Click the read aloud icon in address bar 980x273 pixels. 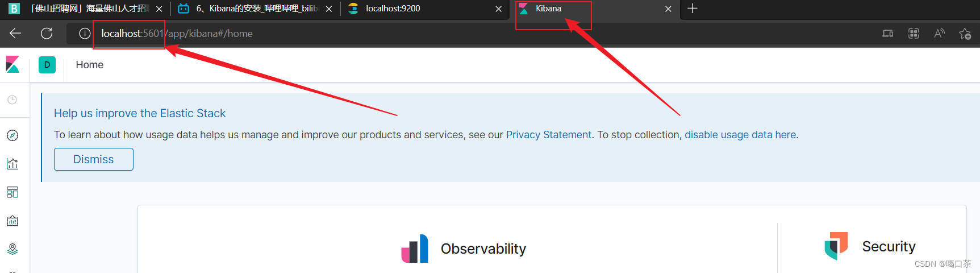point(939,34)
